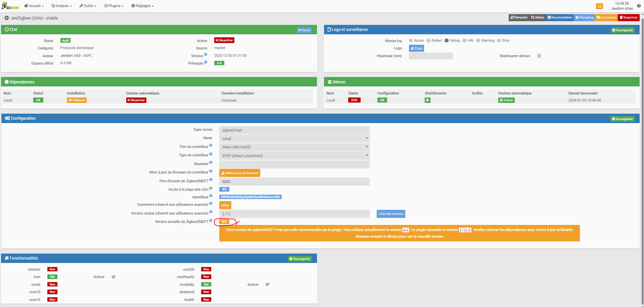Go back using arrow beside JeeZigbee title
Viewport: 644px width, 307px height.
pyautogui.click(x=6, y=18)
